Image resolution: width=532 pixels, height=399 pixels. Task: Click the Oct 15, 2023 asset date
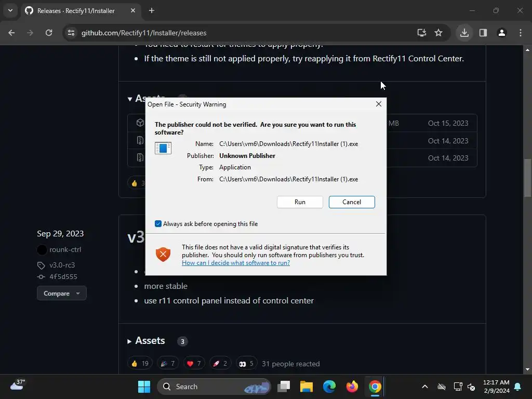(x=448, y=123)
